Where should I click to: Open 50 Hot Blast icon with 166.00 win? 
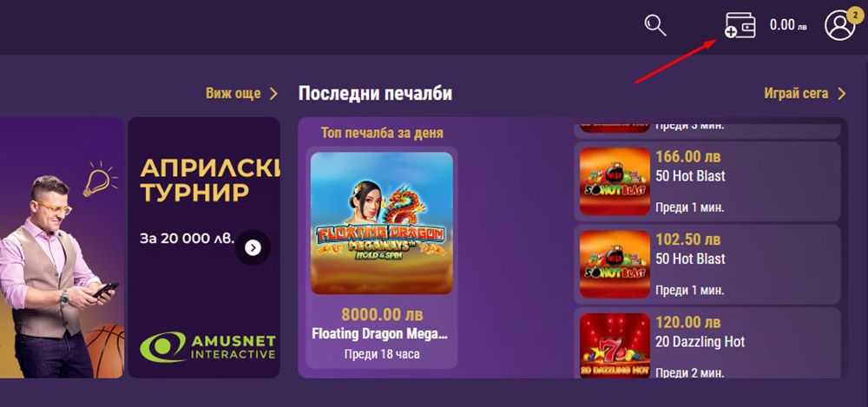pos(615,181)
